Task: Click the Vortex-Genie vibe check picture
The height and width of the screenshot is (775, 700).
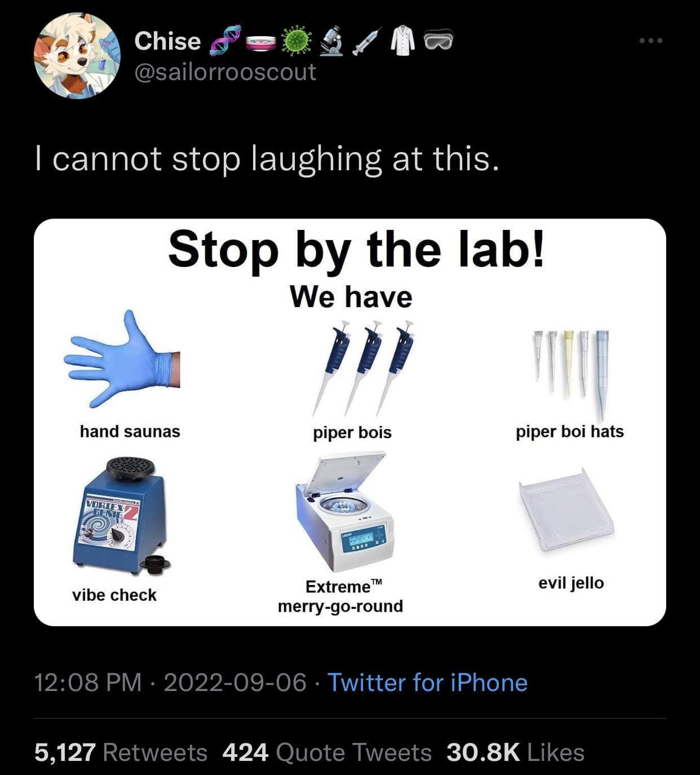Action: [119, 516]
